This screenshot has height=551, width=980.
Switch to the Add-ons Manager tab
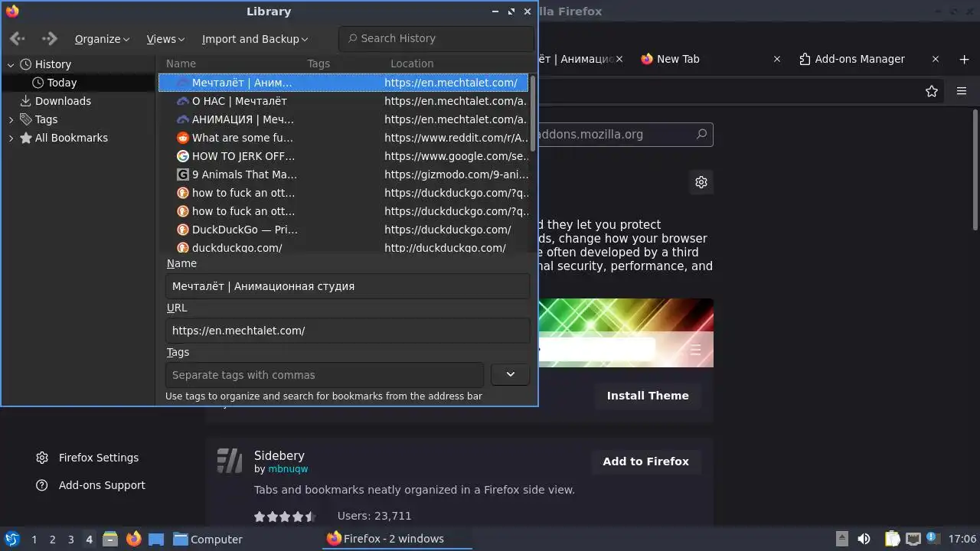[x=860, y=59]
